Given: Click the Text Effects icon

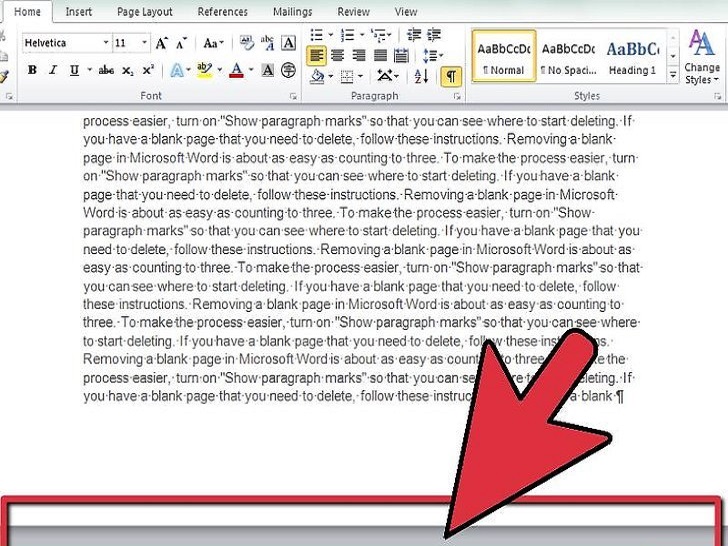Looking at the screenshot, I should [x=176, y=70].
